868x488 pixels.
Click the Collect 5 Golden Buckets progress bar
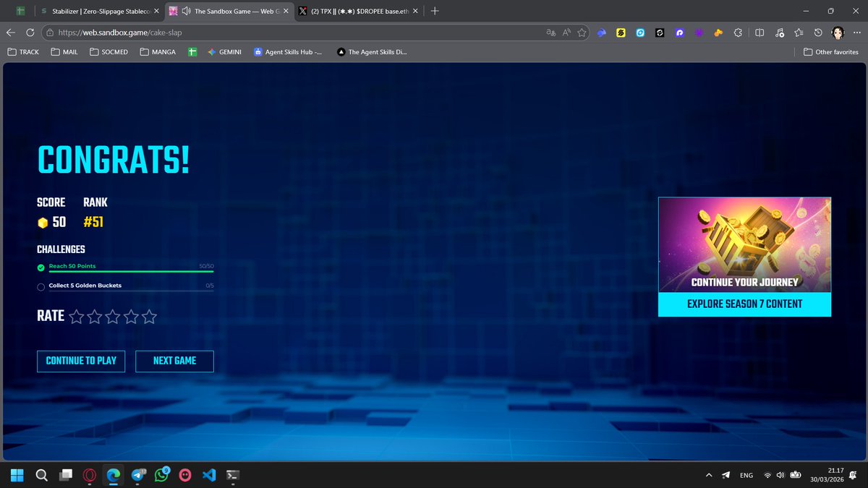pos(131,291)
